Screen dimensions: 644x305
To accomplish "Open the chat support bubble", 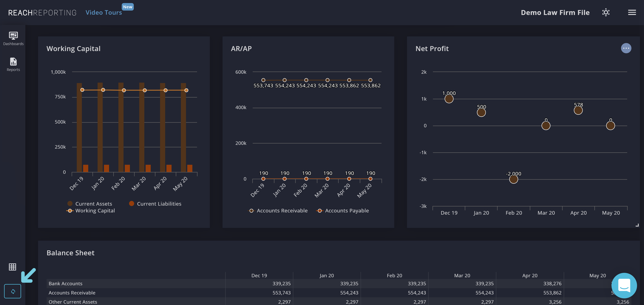I will [x=624, y=285].
